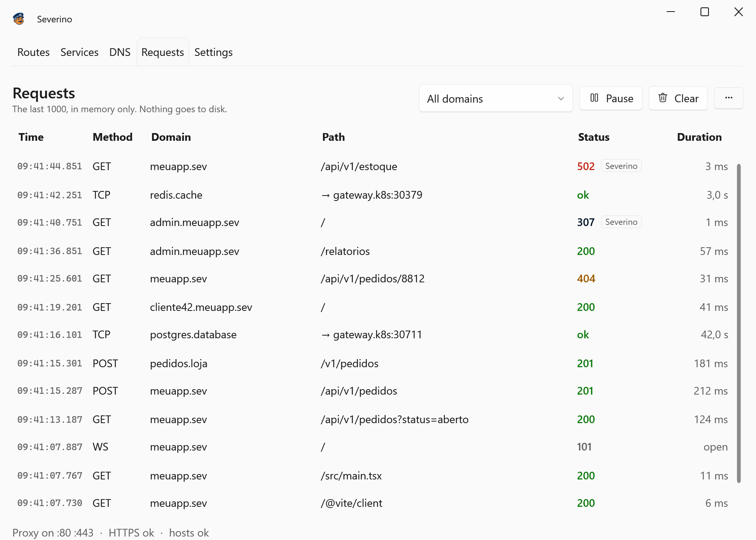Select the /relatorios path cell
Viewport: 756px width, 540px height.
coord(345,251)
